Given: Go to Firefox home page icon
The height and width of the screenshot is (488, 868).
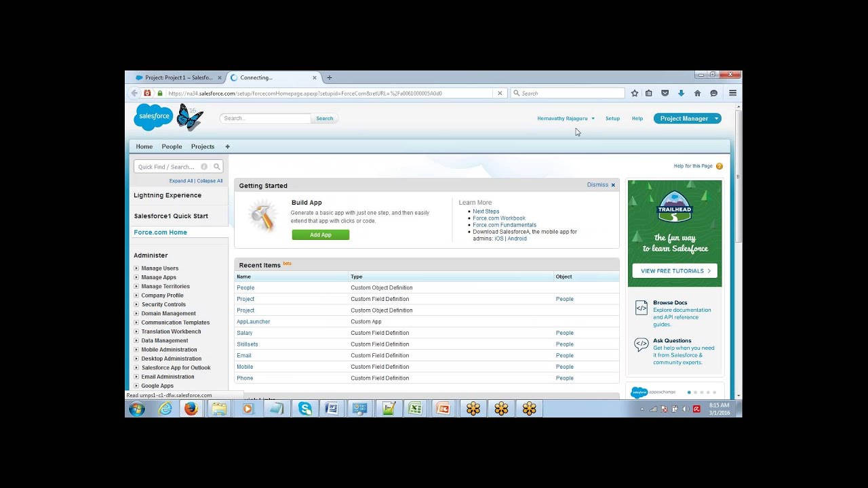Looking at the screenshot, I should 696,93.
